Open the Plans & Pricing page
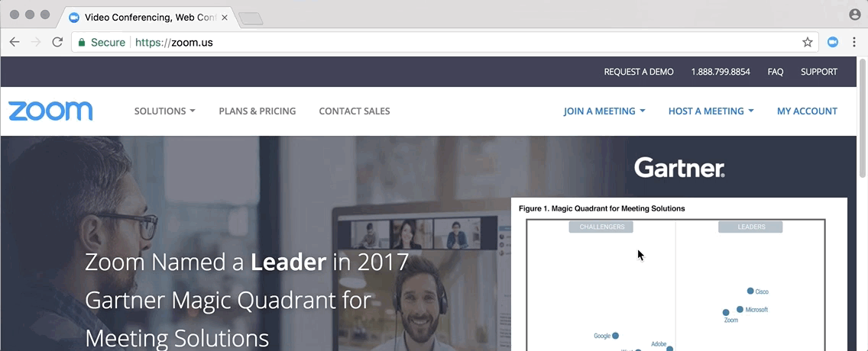Viewport: 868px width, 351px height. tap(257, 111)
